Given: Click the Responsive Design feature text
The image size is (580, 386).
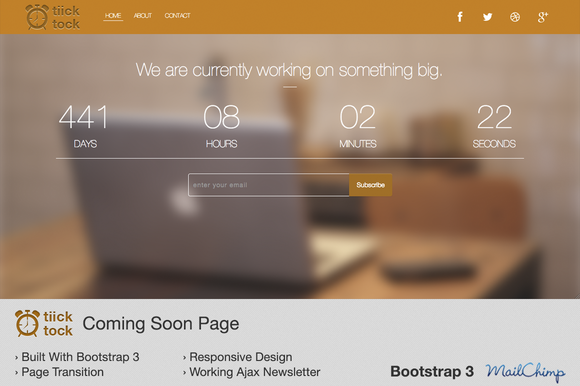Looking at the screenshot, I should 241,357.
